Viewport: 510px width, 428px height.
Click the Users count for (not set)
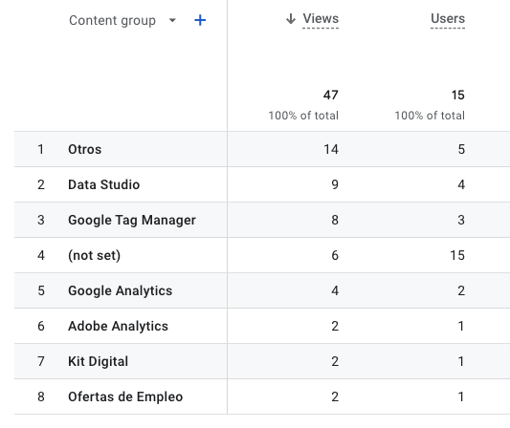pos(457,256)
